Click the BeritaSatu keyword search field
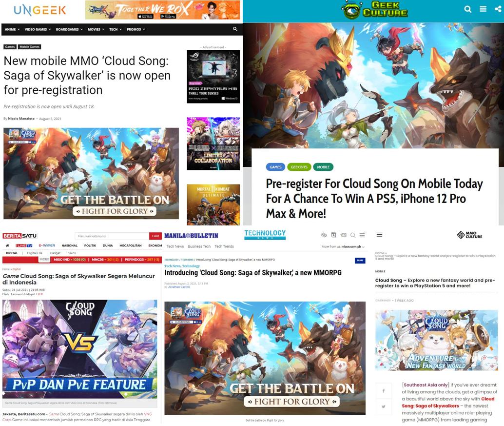504x426 pixels. click(x=112, y=236)
